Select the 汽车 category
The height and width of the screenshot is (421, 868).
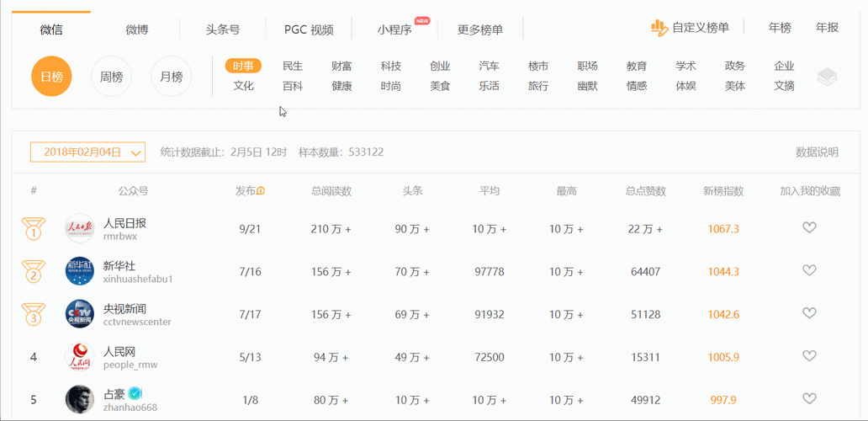pyautogui.click(x=490, y=67)
